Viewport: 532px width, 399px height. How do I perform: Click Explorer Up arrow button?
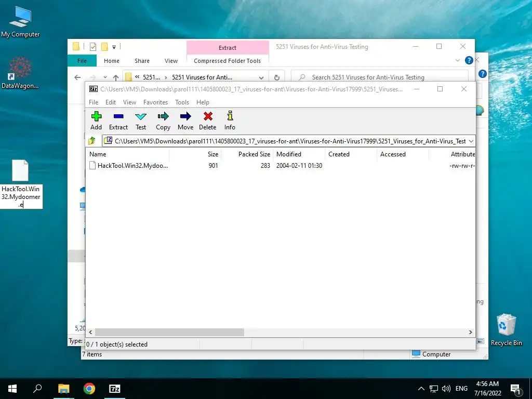116,77
